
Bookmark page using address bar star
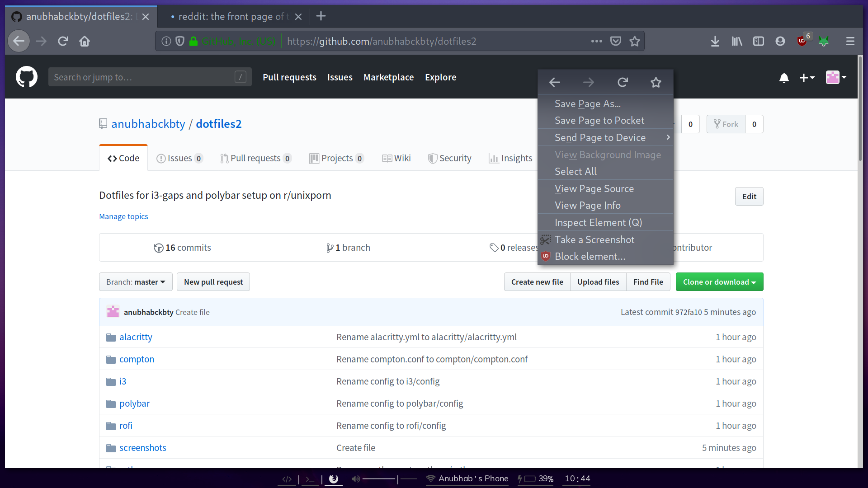pyautogui.click(x=635, y=41)
